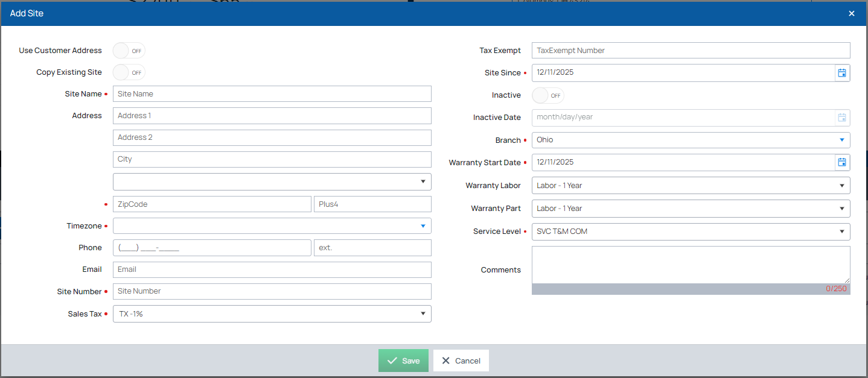
Task: Expand the Timezone dropdown
Action: (x=272, y=226)
